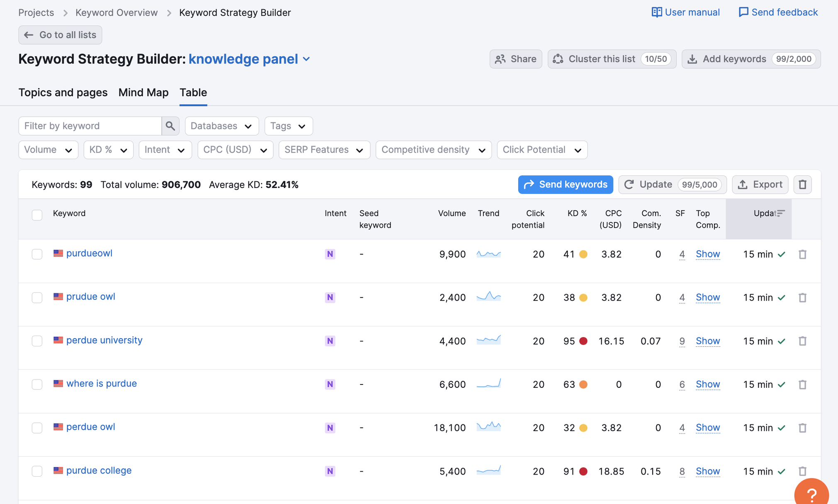Click the Updated column sort icon
838x504 pixels.
(781, 213)
